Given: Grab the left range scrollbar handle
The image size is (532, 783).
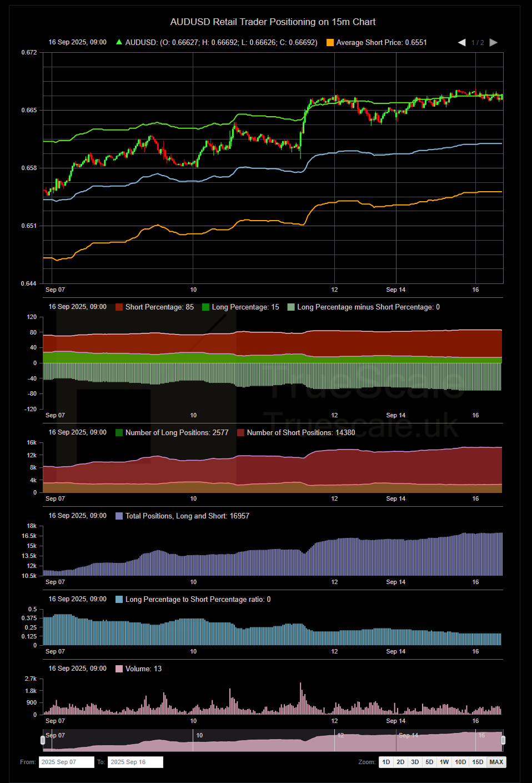Looking at the screenshot, I should click(43, 740).
